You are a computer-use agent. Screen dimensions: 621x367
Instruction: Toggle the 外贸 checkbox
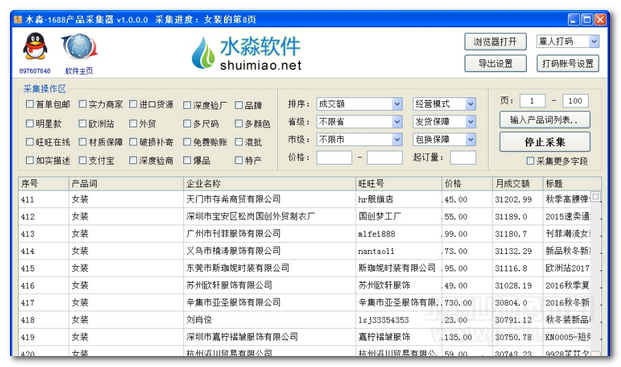[x=133, y=124]
